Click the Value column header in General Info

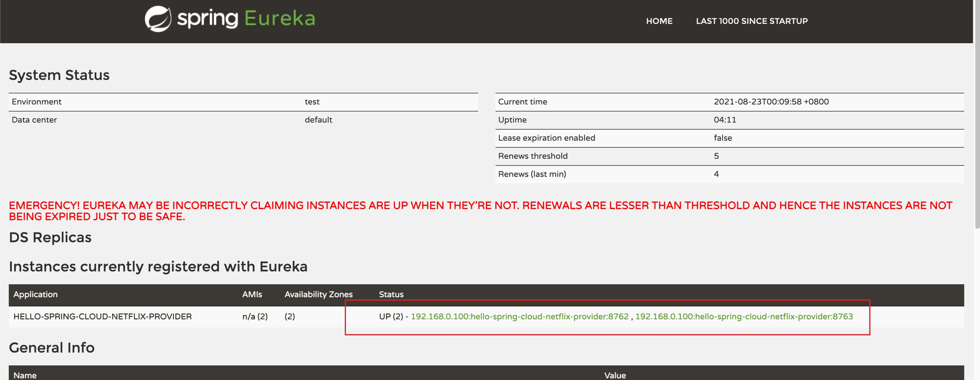click(615, 375)
